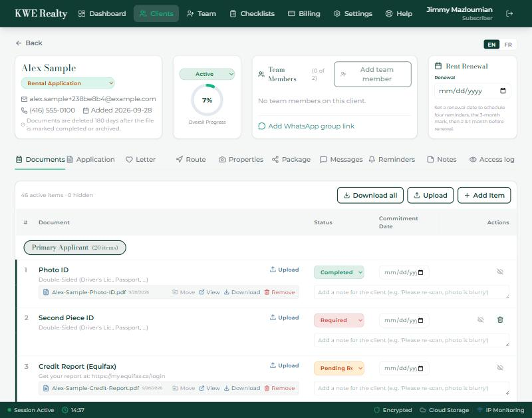Click the IP Monitoring icon in status bar
Image resolution: width=532 pixels, height=418 pixels.
tap(479, 410)
